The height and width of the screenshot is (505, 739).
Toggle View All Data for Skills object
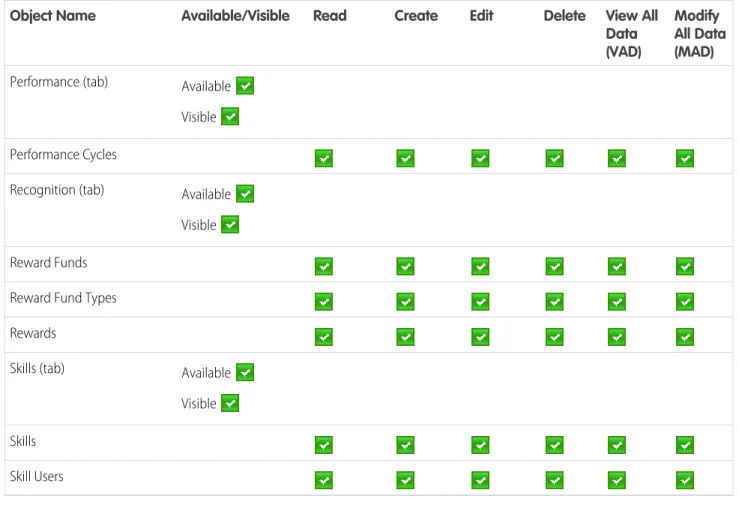coord(617,445)
